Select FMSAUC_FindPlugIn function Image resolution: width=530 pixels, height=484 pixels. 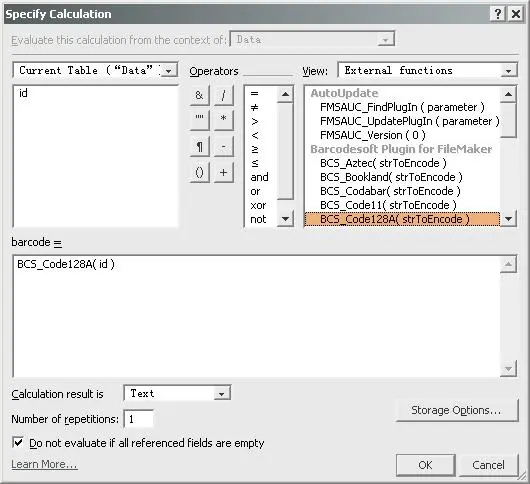click(x=402, y=107)
